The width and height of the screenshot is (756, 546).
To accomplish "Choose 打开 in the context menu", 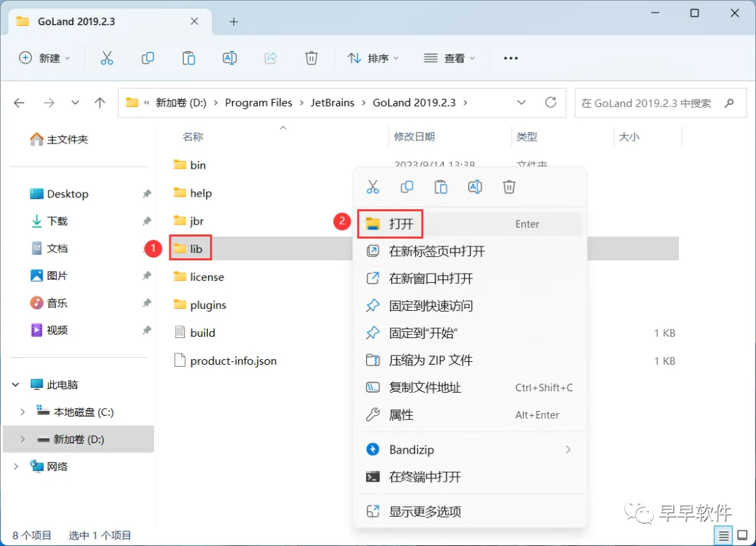I will [470, 224].
